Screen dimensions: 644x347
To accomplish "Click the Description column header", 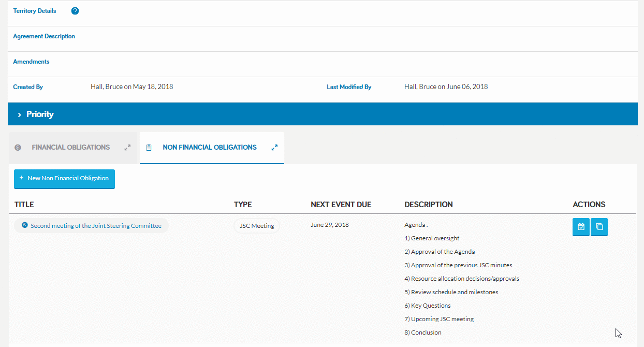I will (429, 205).
